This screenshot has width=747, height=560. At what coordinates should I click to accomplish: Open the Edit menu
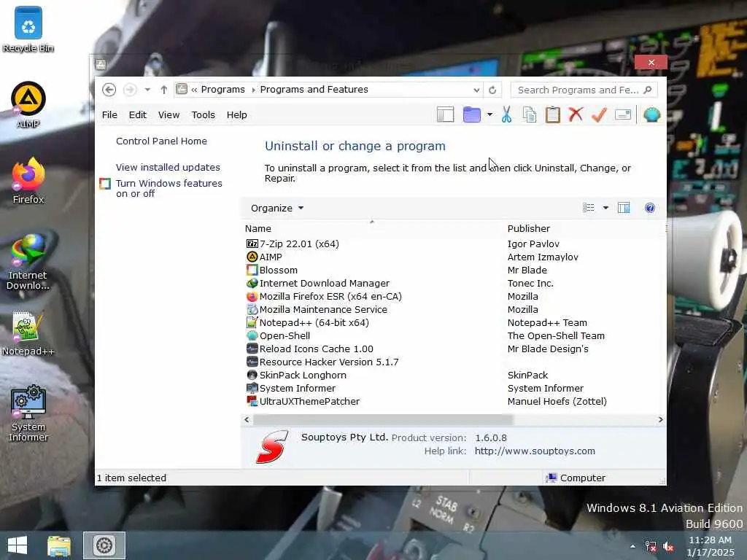coord(138,114)
